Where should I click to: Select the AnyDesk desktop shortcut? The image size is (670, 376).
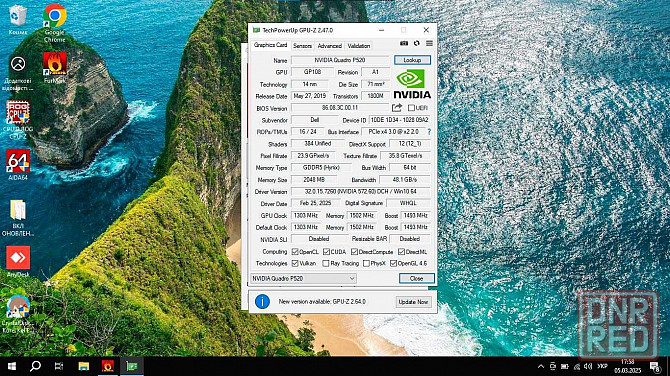(x=18, y=261)
